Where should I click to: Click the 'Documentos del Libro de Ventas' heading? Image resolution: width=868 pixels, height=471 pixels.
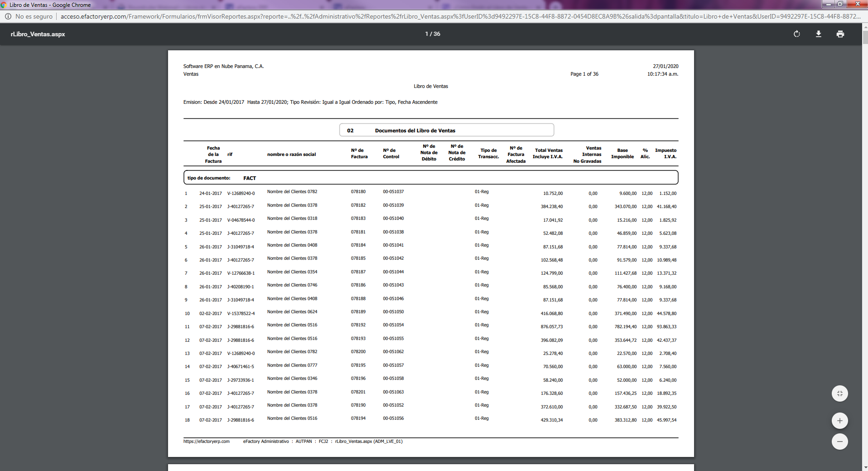tap(415, 131)
